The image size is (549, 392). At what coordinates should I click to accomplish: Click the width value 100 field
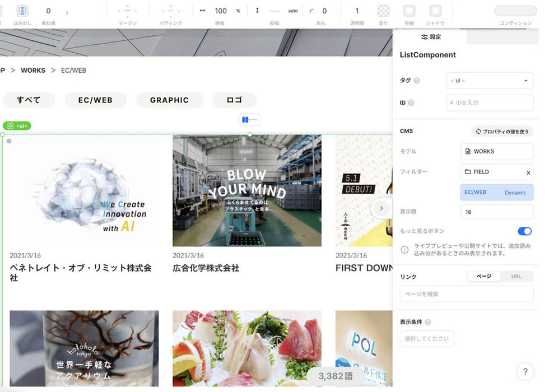click(221, 11)
